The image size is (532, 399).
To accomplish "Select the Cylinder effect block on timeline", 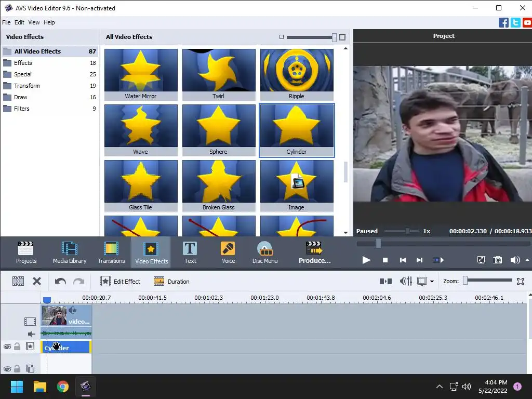I will click(x=66, y=347).
